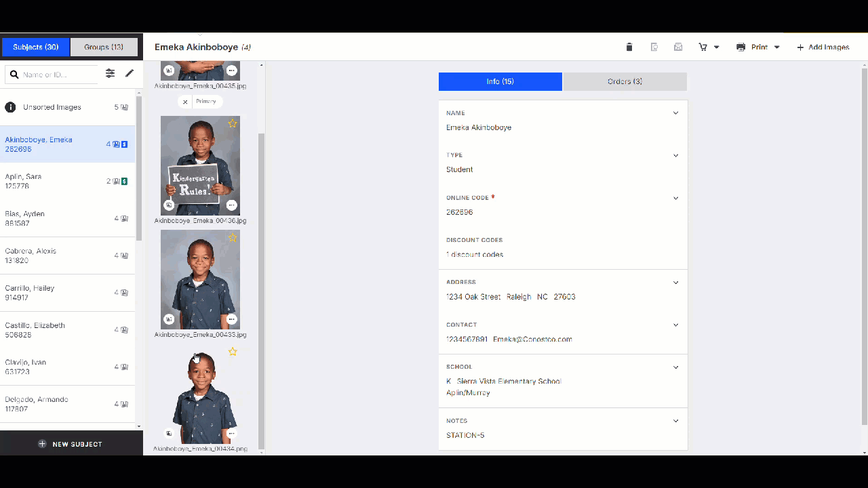Viewport: 868px width, 488px height.
Task: Click image icon on Akinboboye_Emeka_00435.jpg photo
Action: click(169, 70)
